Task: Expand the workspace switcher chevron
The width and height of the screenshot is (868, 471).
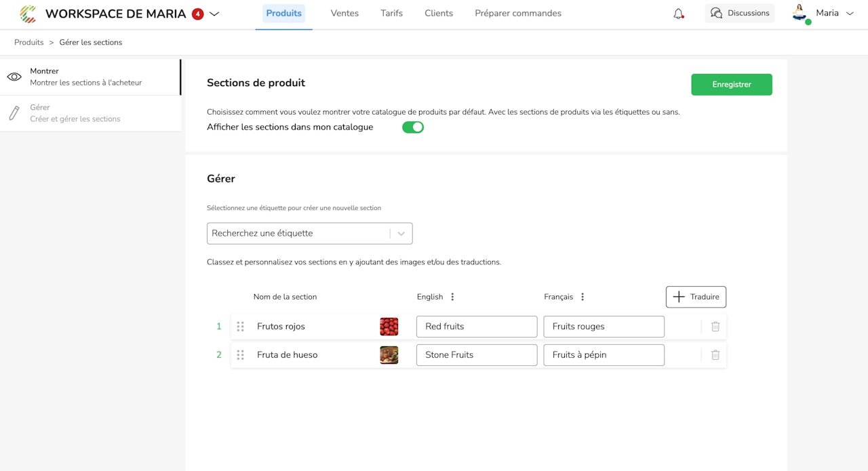Action: 214,14
